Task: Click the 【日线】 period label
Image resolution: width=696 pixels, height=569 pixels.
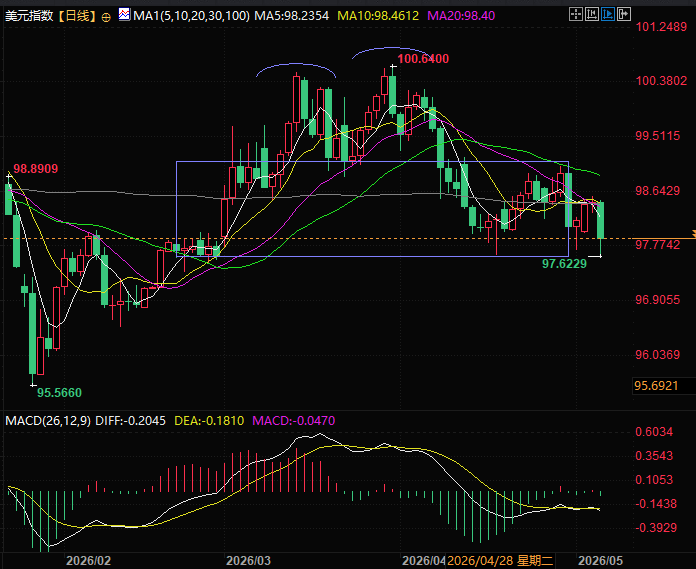Action: point(77,16)
